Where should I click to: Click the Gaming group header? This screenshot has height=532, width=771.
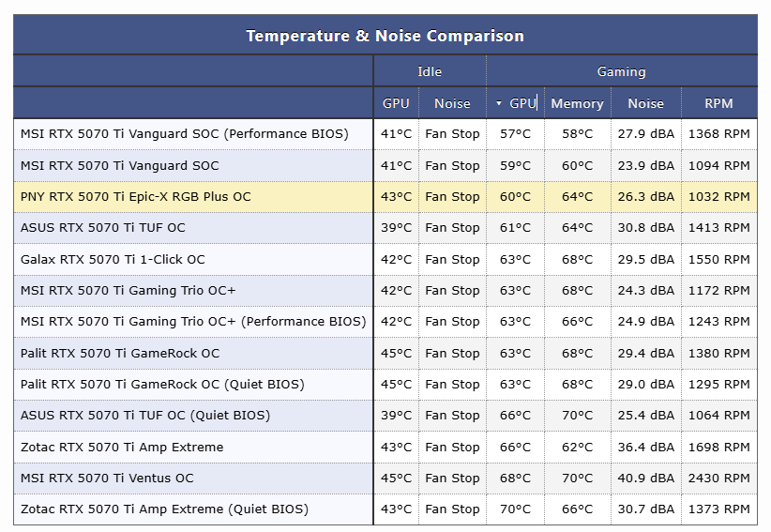(622, 71)
